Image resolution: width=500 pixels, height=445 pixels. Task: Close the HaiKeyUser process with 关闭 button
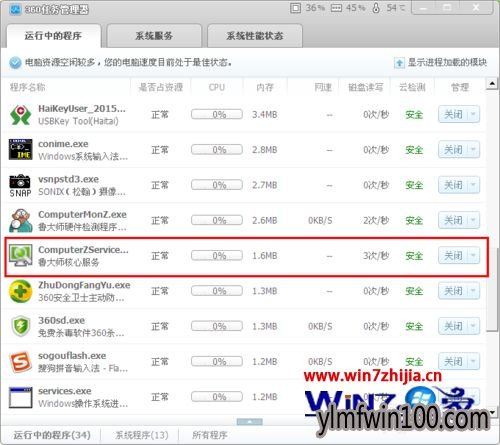453,115
